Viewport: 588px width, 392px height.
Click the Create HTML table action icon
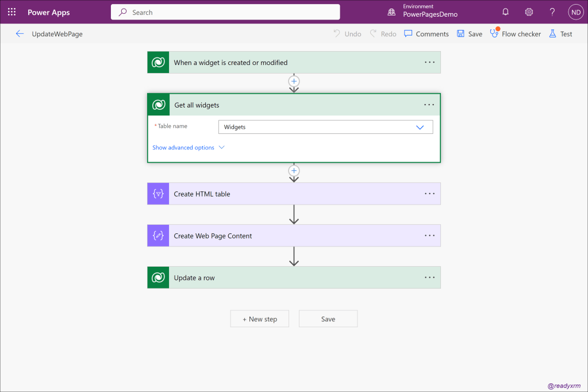pyautogui.click(x=158, y=194)
